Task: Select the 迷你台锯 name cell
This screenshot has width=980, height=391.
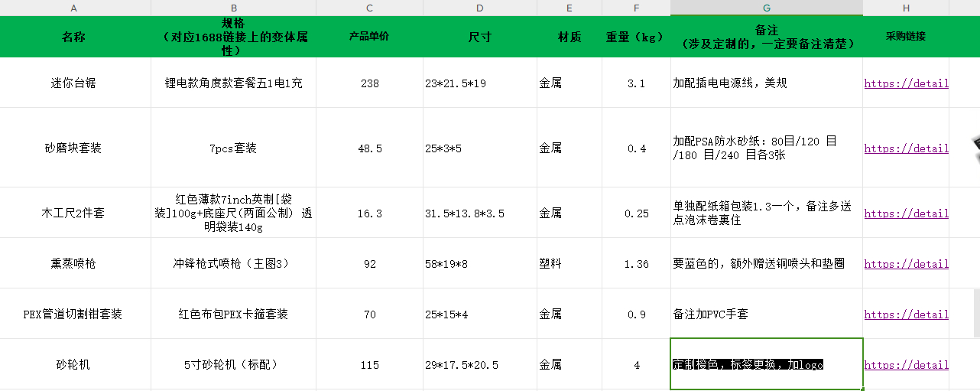Action: 74,83
